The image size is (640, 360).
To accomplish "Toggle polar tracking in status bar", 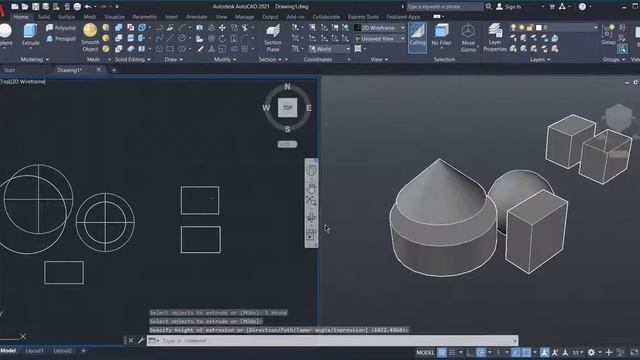I will pos(481,352).
